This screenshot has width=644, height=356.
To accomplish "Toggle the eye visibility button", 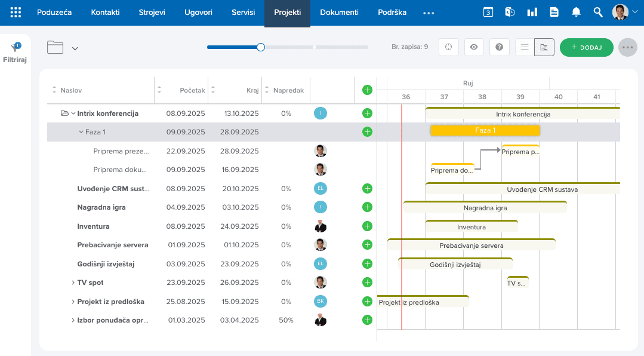I will 474,47.
